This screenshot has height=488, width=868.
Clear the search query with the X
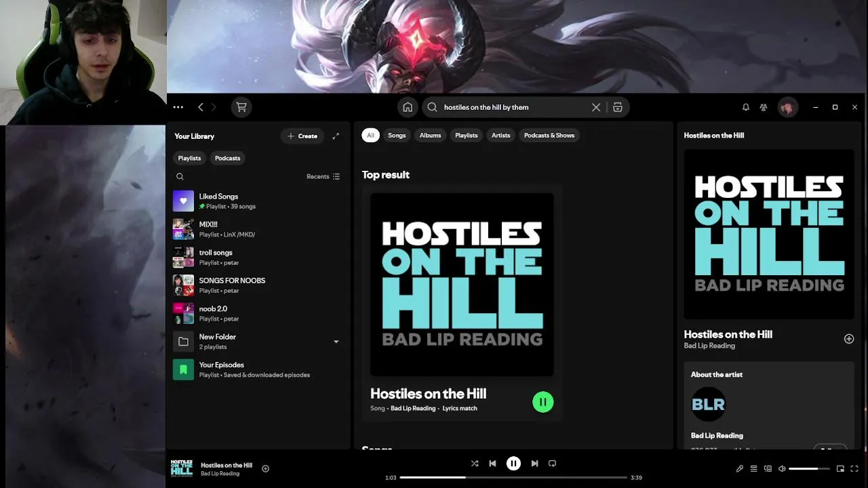[x=596, y=107]
